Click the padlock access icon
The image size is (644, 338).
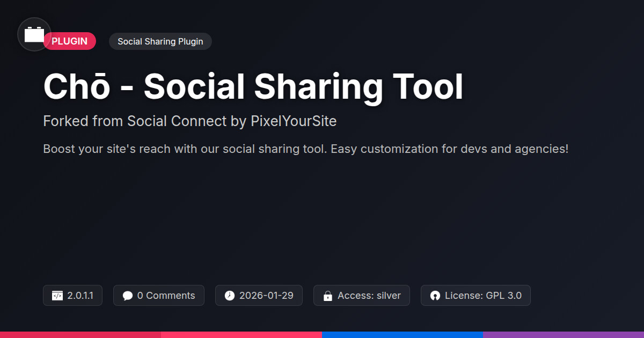click(x=327, y=296)
